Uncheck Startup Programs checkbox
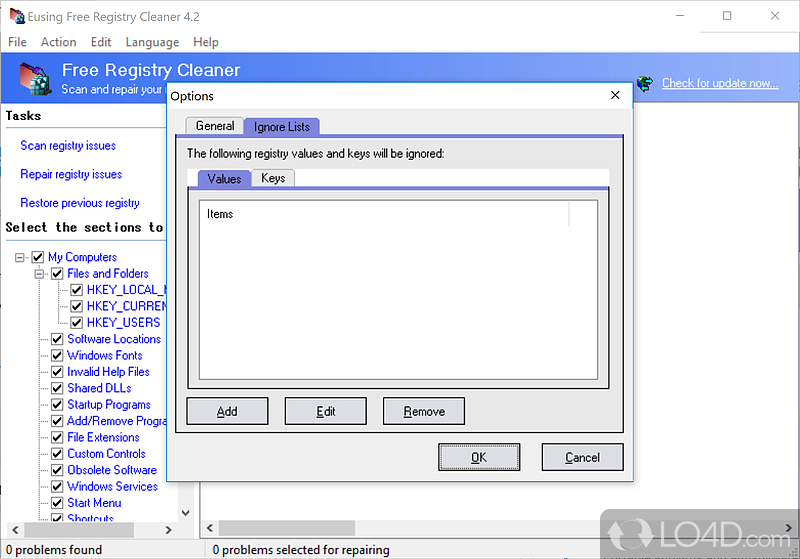The image size is (800, 559). coord(57,405)
